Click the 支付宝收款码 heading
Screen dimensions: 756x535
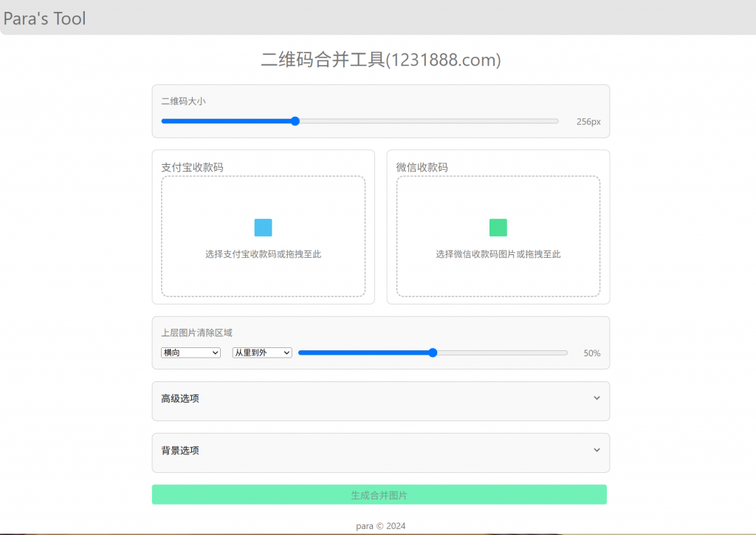click(x=192, y=168)
